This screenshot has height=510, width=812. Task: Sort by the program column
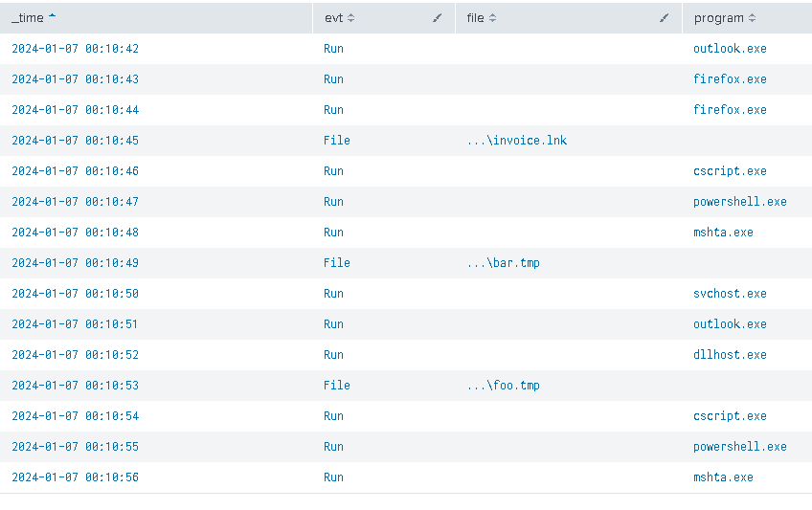click(x=753, y=18)
